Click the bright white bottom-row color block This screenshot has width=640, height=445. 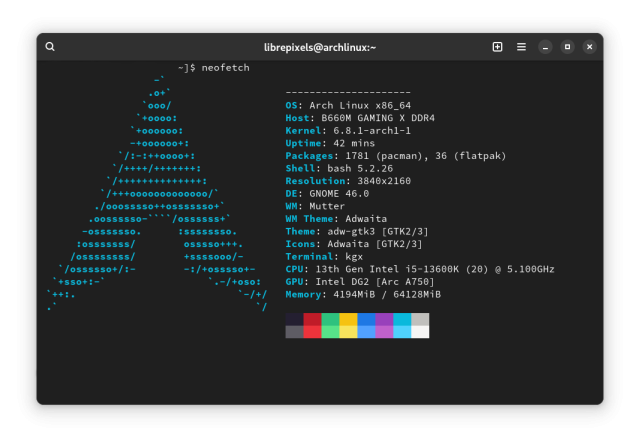(420, 332)
